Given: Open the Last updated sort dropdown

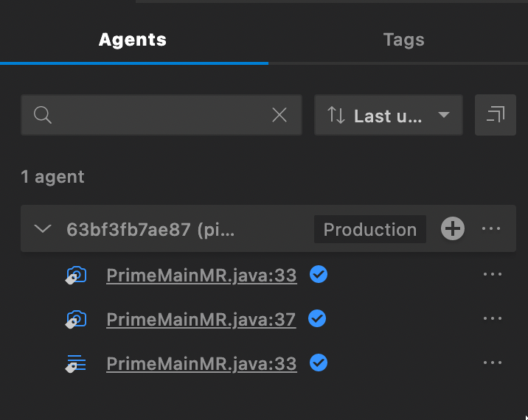Looking at the screenshot, I should 389,115.
